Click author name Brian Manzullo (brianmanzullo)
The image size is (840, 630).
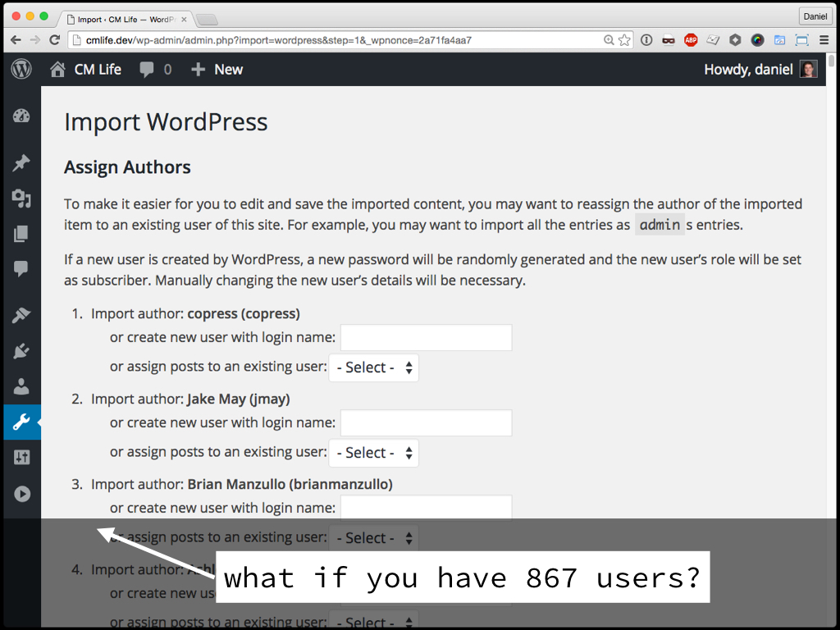(290, 484)
